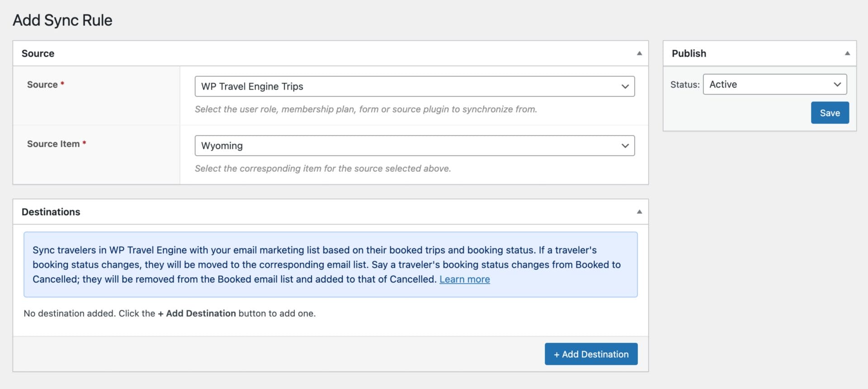
Task: Click the Save button in Publish
Action: click(x=830, y=113)
